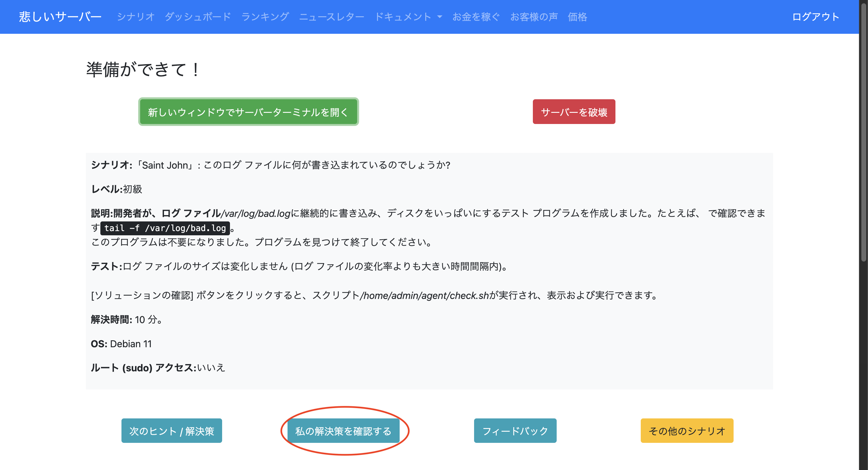868x470 pixels.
Task: Click the サーバーを破壊 destroy server button
Action: coord(574,112)
